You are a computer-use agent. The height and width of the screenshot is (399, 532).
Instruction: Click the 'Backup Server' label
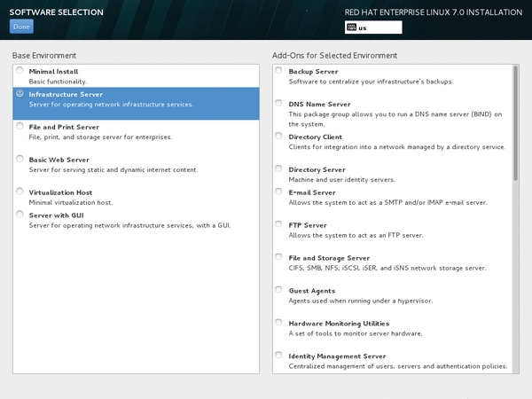(314, 72)
